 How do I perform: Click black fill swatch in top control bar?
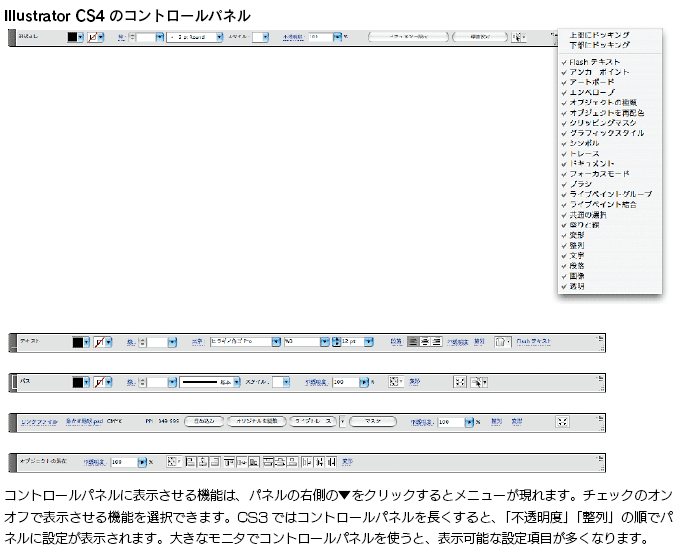[x=72, y=37]
